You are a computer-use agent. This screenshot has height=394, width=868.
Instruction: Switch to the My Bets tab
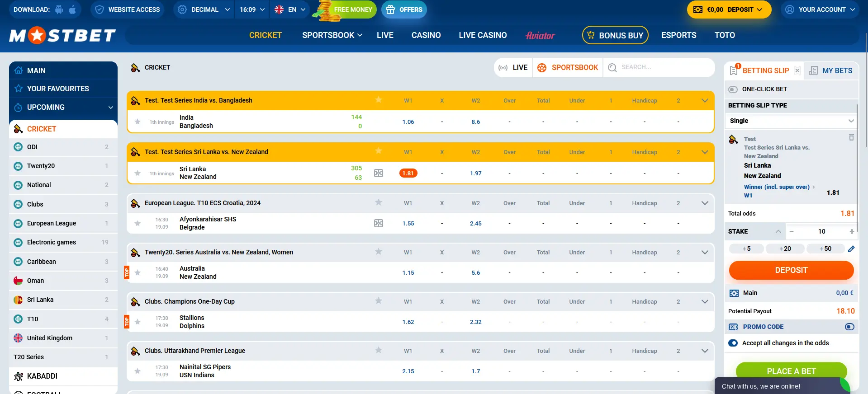click(x=831, y=70)
